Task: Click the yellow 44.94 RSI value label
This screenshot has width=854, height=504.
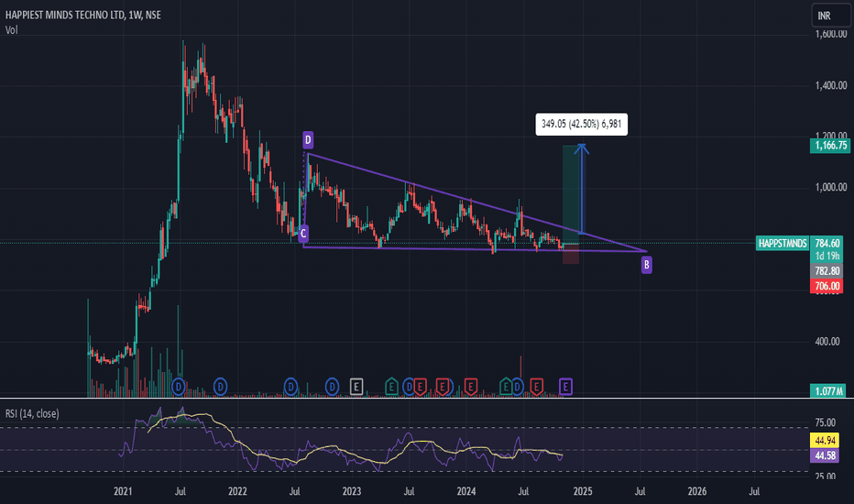Action: [825, 440]
